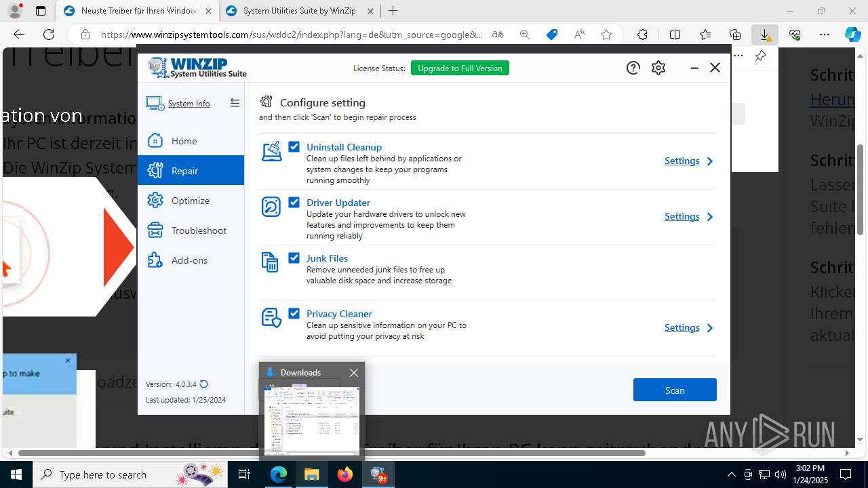The height and width of the screenshot is (488, 868).
Task: Expand Driver Updater settings chevron
Action: [x=710, y=217]
